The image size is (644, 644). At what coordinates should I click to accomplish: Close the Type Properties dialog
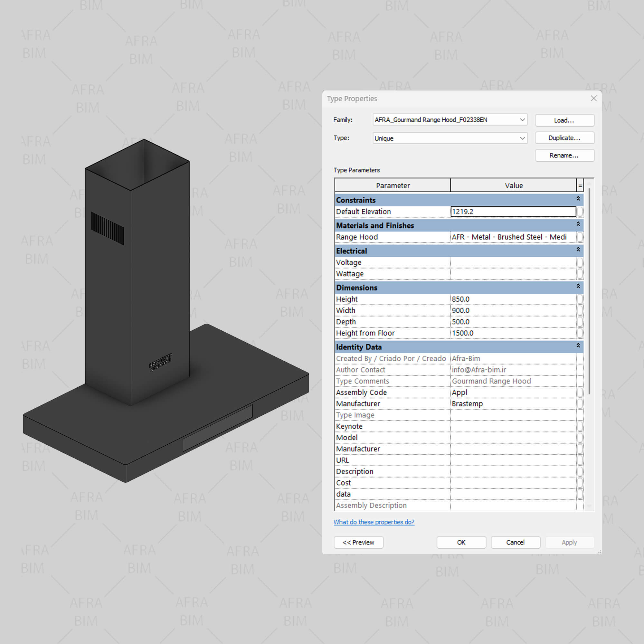593,98
